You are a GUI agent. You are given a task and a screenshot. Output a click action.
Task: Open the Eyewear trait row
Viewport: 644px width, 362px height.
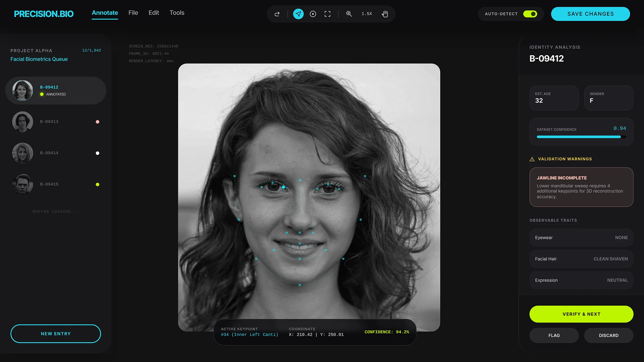[581, 238]
